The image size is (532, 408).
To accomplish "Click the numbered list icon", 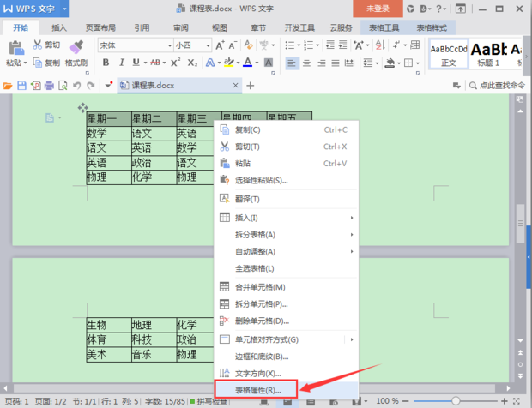I will (x=309, y=45).
